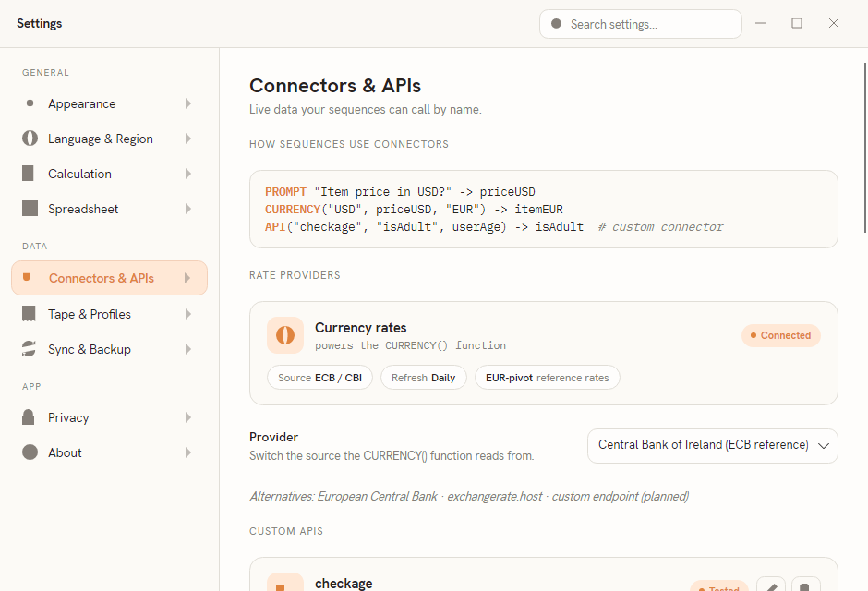Click the Refresh Daily chip
The height and width of the screenshot is (591, 868).
point(424,378)
